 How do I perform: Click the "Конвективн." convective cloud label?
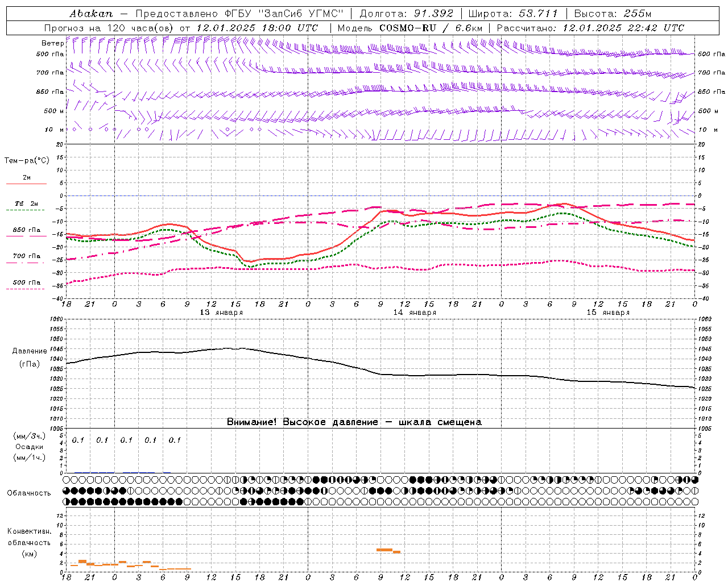click(30, 531)
